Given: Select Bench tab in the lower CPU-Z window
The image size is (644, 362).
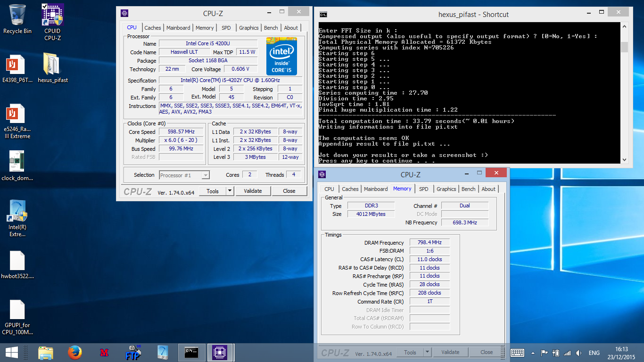Looking at the screenshot, I should point(469,189).
